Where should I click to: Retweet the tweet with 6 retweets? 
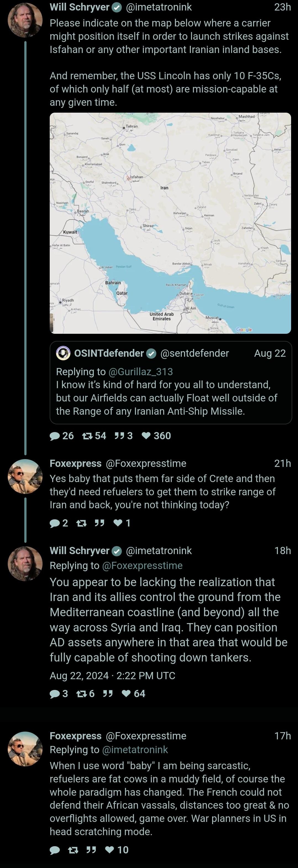tap(81, 694)
